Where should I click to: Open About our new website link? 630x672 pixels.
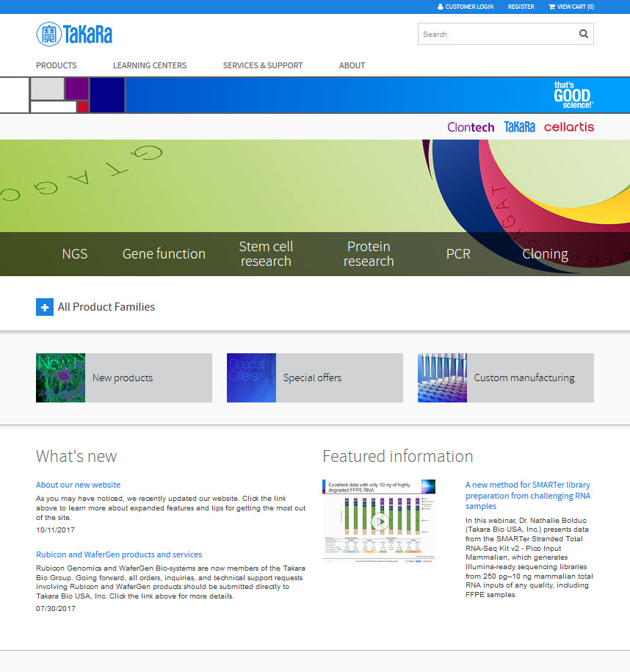[x=78, y=485]
